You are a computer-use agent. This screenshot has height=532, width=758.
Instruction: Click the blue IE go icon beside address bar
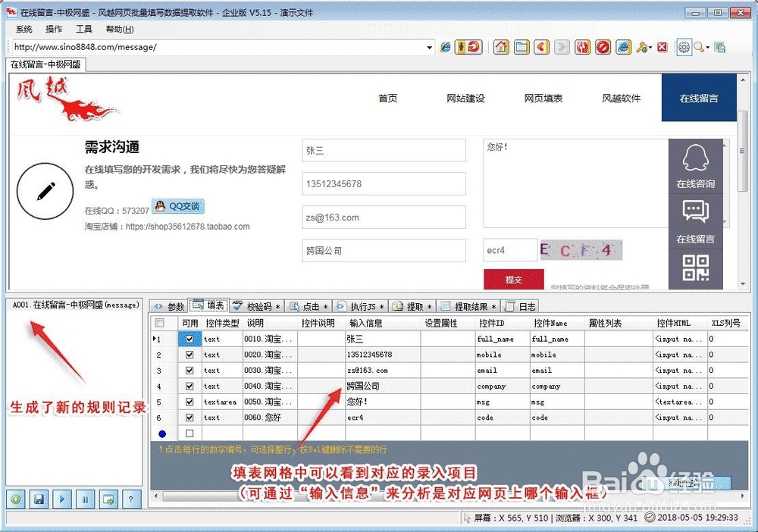point(445,47)
